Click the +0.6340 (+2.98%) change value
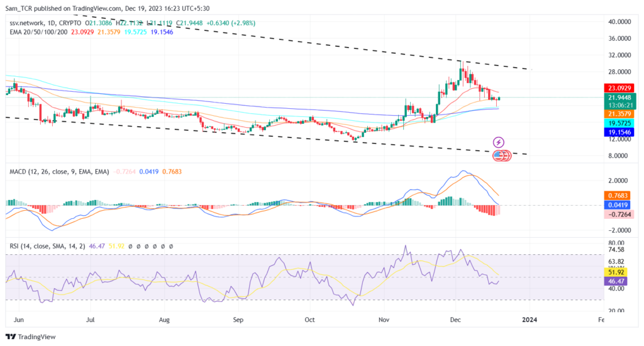This screenshot has width=644, height=346. pyautogui.click(x=230, y=23)
